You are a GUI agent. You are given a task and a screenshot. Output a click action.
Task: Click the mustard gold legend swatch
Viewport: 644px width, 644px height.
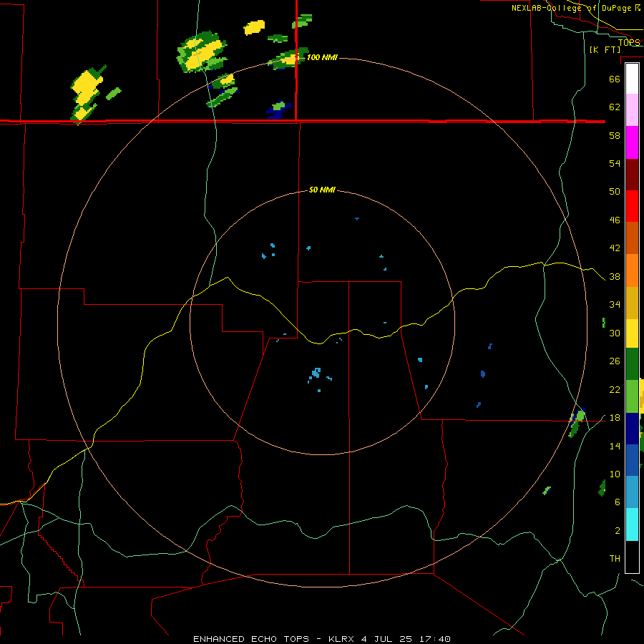click(632, 302)
